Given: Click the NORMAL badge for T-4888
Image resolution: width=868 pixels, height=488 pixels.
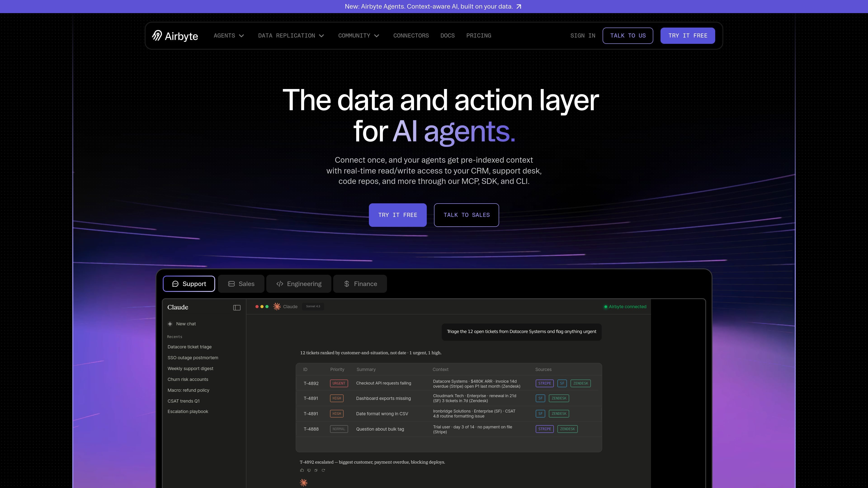Looking at the screenshot, I should pyautogui.click(x=339, y=429).
